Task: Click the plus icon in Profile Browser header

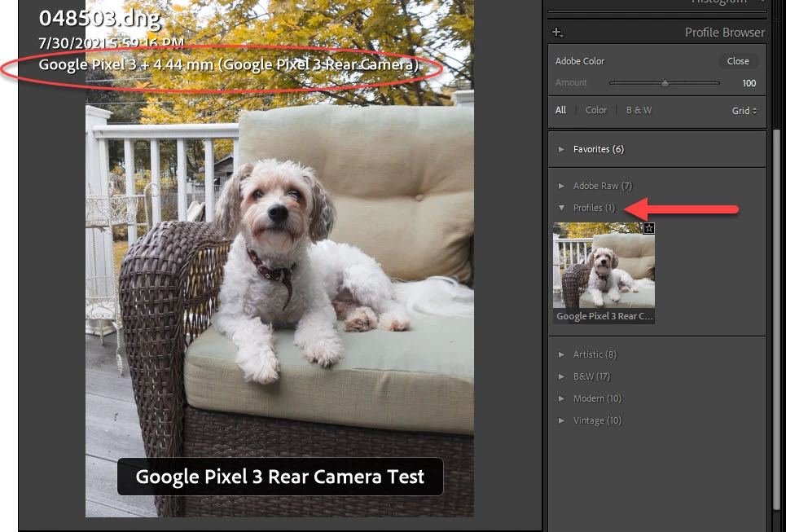Action: point(557,33)
